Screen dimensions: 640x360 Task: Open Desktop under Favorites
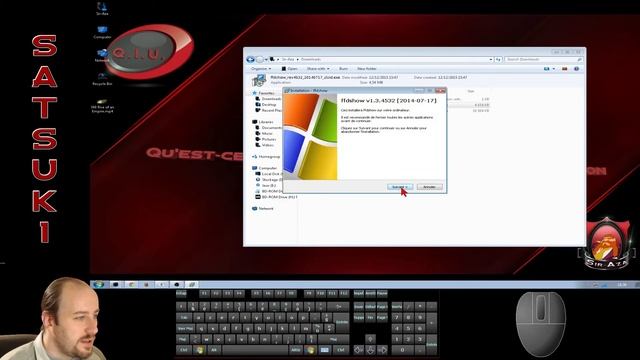pyautogui.click(x=266, y=104)
